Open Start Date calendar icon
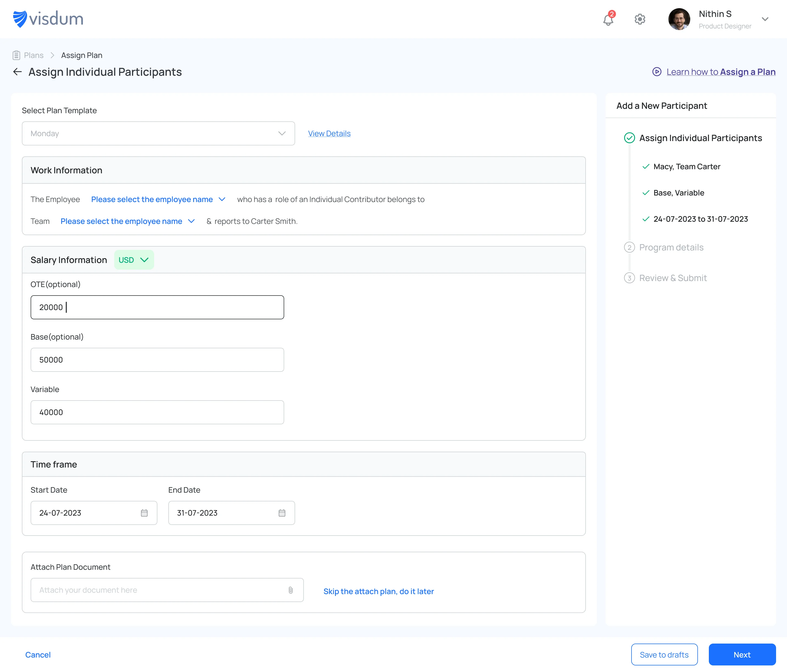 144,513
